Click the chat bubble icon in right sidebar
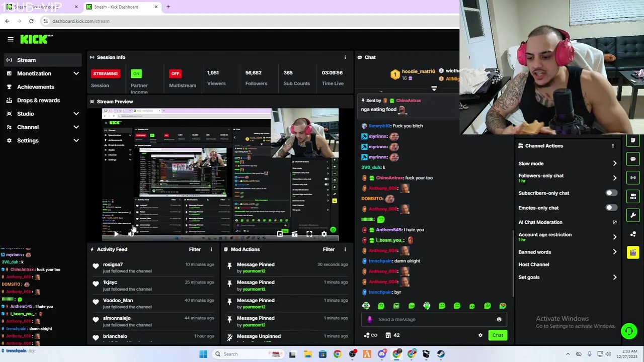Screen dimensions: 644x362 [x=633, y=159]
